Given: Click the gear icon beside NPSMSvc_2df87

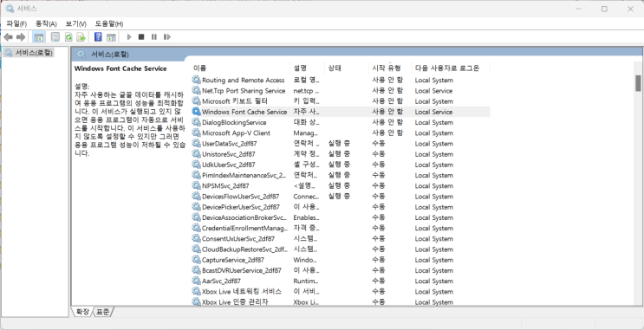Looking at the screenshot, I should [197, 185].
